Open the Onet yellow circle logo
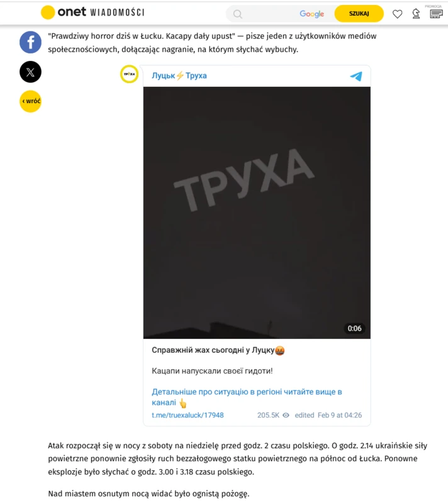This screenshot has height=503, width=448. coord(48,13)
